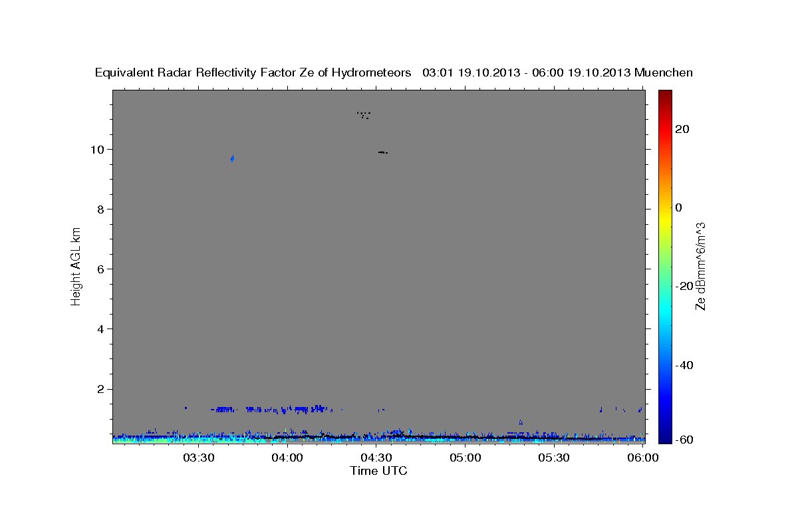Click the 'Time UTC' axis label
798x532 pixels.
click(378, 471)
